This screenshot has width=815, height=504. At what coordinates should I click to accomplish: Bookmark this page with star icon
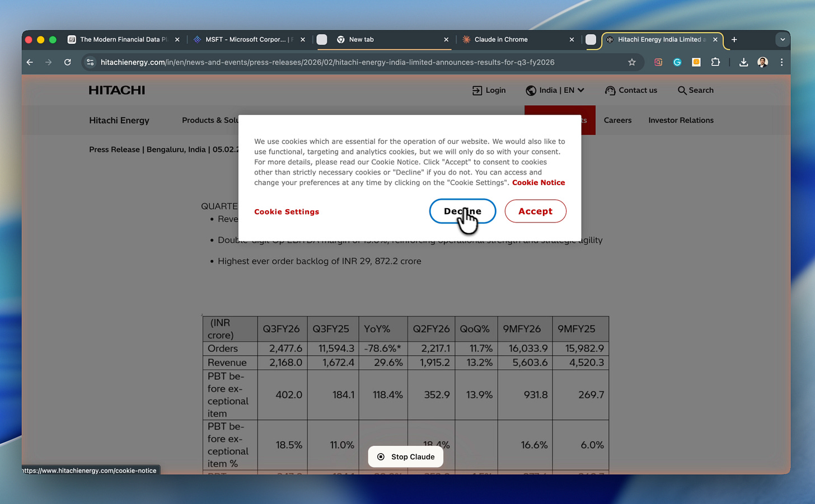tap(632, 62)
